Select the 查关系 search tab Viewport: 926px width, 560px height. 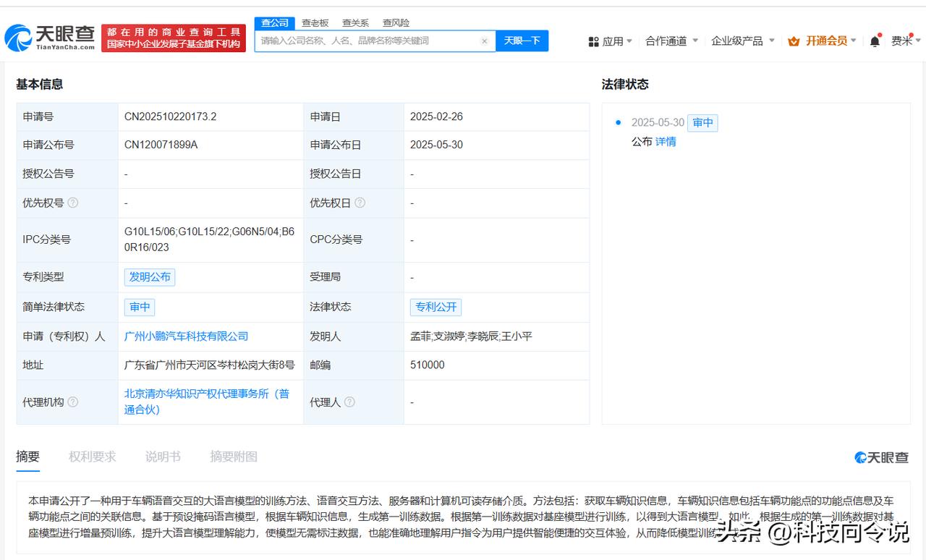(355, 23)
